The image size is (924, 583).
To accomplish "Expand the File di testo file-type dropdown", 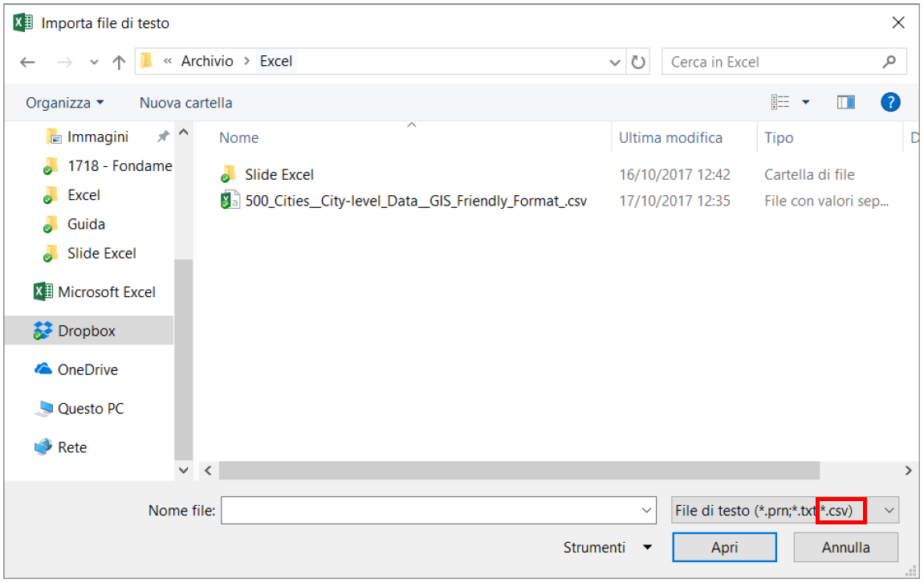I will point(888,510).
